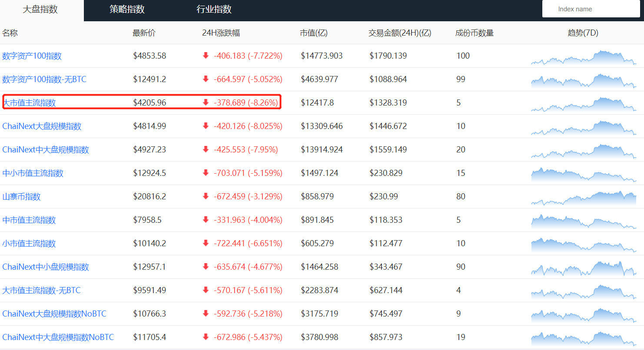
Task: Click the 交易金额(24H)(亿) column header
Action: click(x=400, y=33)
